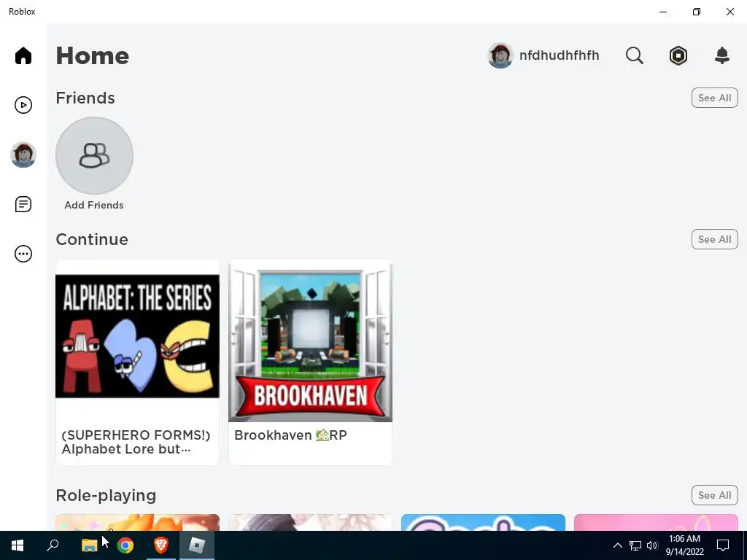Viewport: 747px width, 560px height.
Task: Click the (SUPERHERO FORMS!) Alphabet Lore title
Action: (x=136, y=442)
